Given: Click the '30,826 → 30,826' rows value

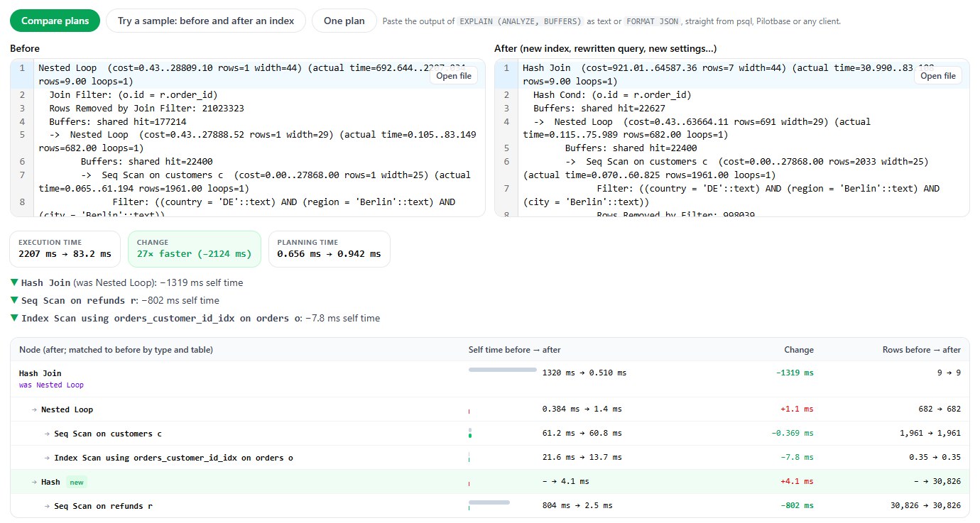Looking at the screenshot, I should (x=925, y=506).
